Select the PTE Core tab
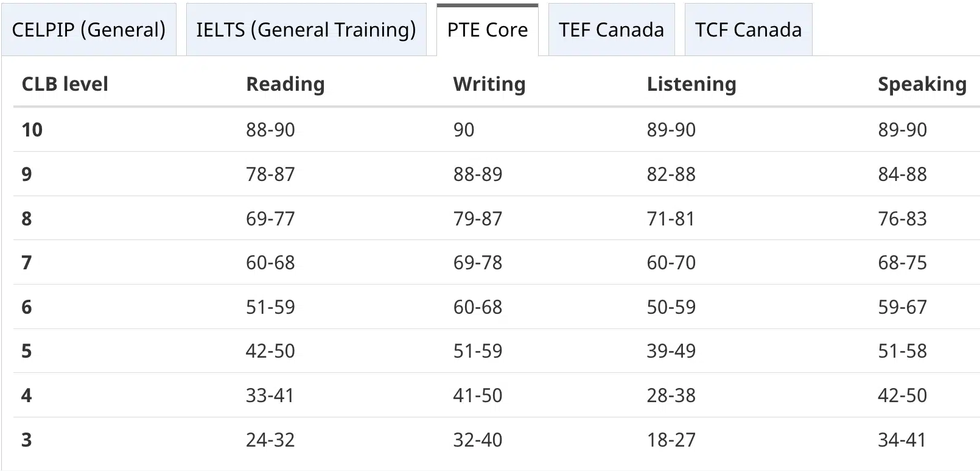Viewport: 980px width, 471px height. click(x=488, y=29)
